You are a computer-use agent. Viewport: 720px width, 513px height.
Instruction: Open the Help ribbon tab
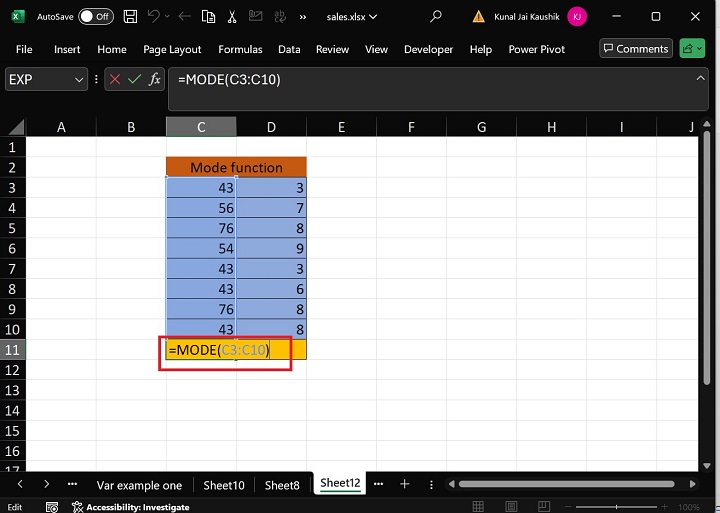pyautogui.click(x=481, y=50)
